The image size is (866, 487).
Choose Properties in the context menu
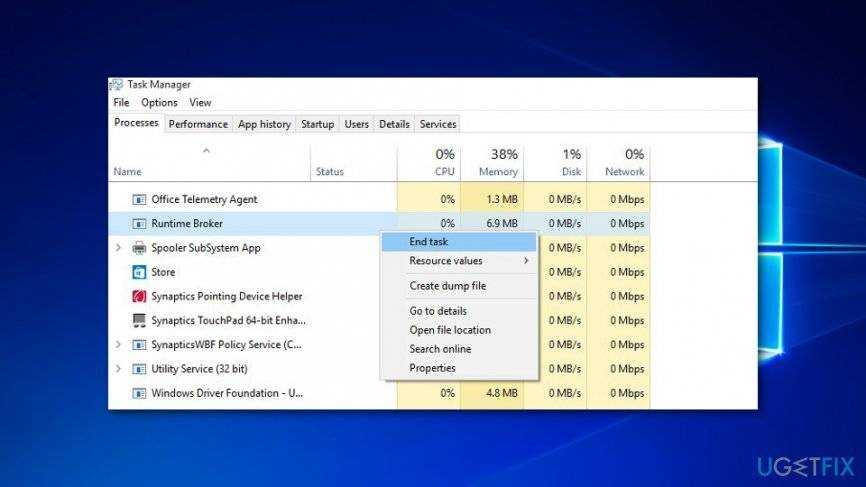459,368
